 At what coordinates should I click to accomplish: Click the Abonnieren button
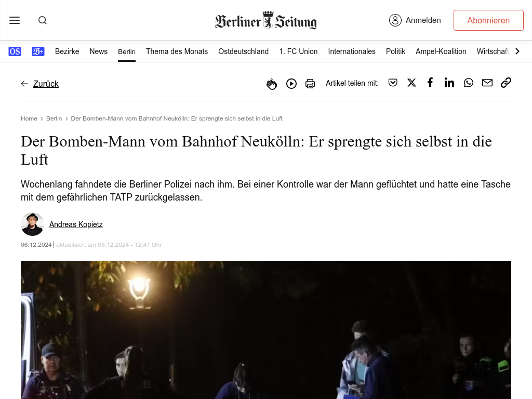488,20
